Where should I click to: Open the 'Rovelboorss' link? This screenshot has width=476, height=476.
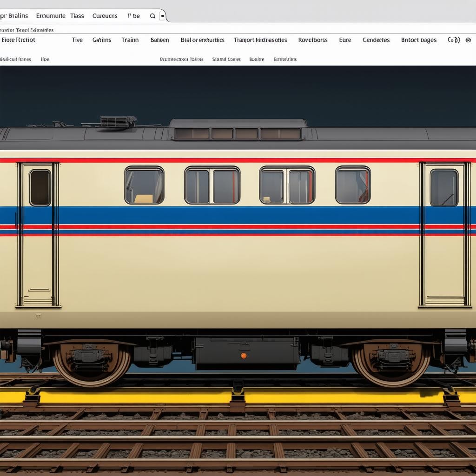pos(312,40)
